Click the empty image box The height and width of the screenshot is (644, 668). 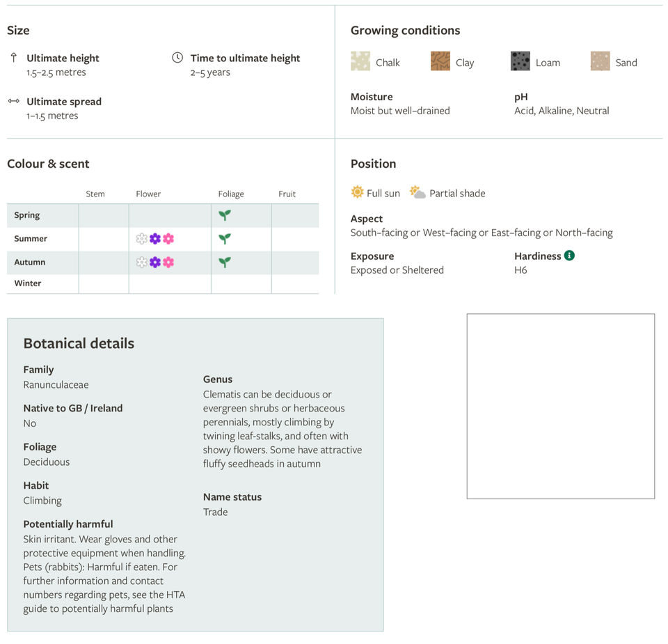coord(560,406)
